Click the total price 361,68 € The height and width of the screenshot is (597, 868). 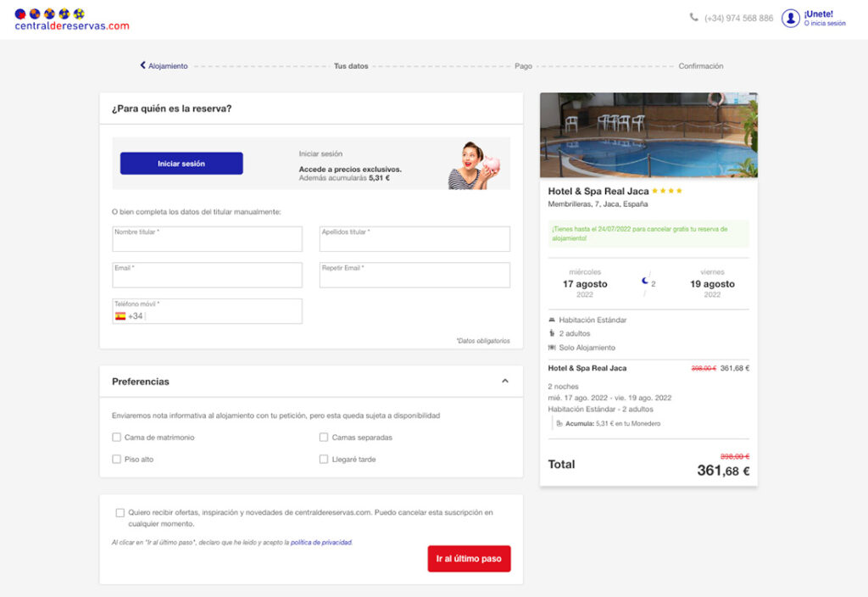[x=724, y=471]
